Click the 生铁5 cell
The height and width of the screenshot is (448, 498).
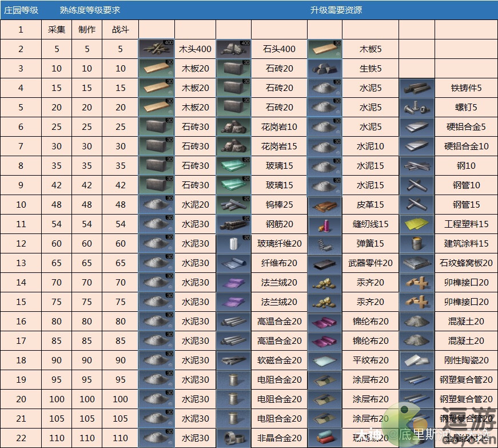click(x=370, y=68)
